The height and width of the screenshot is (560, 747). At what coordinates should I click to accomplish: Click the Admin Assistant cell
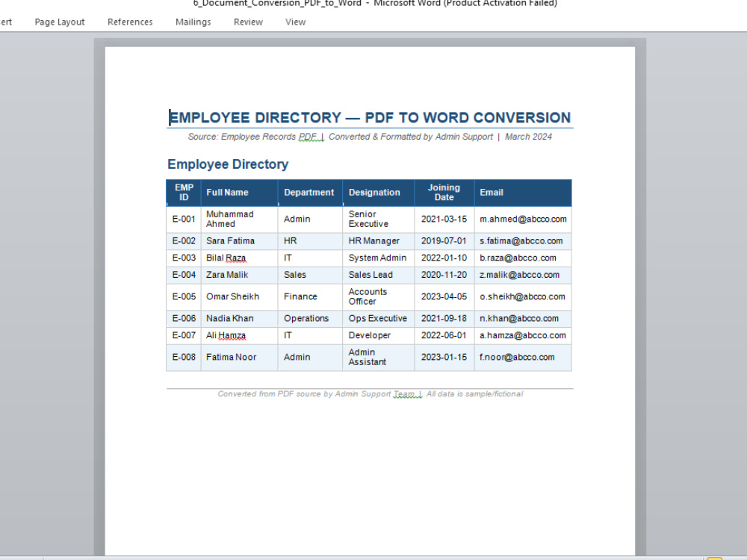coord(379,357)
